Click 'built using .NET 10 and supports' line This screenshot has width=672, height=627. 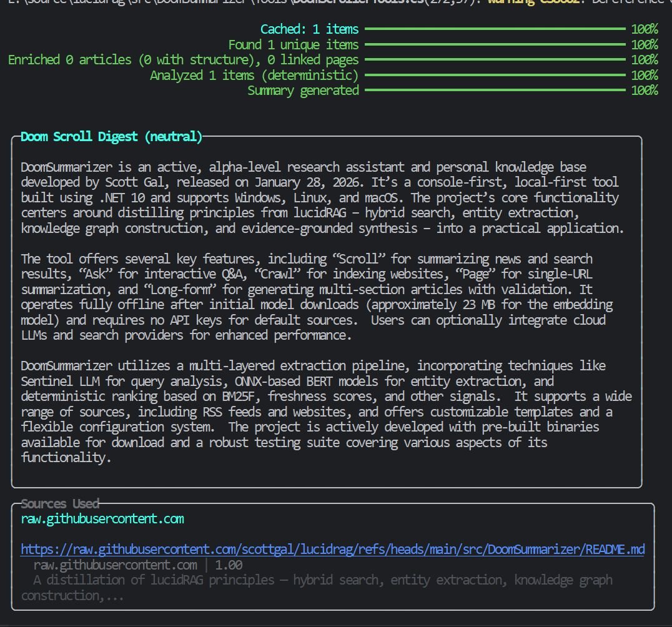coord(319,198)
